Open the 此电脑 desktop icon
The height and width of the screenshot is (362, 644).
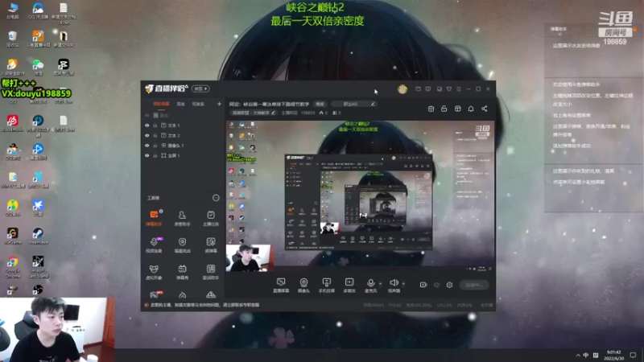pyautogui.click(x=12, y=10)
